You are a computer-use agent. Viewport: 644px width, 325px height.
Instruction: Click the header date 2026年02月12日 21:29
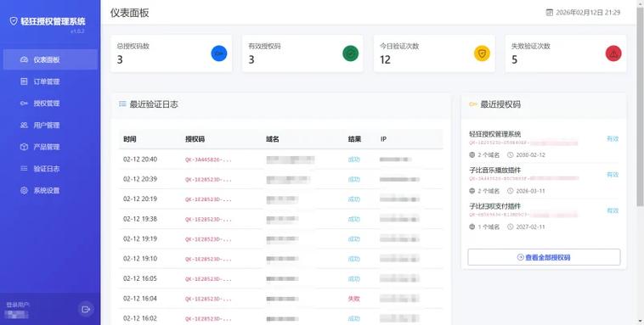[588, 13]
